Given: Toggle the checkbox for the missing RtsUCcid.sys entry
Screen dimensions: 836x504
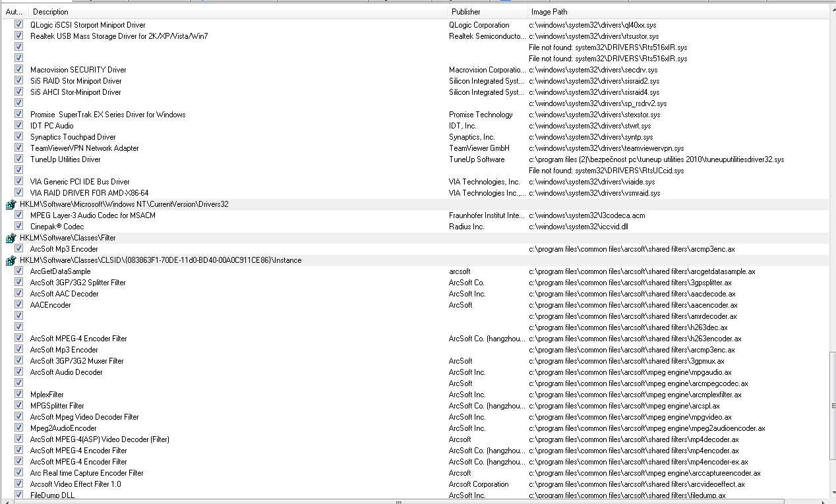Looking at the screenshot, I should click(18, 170).
